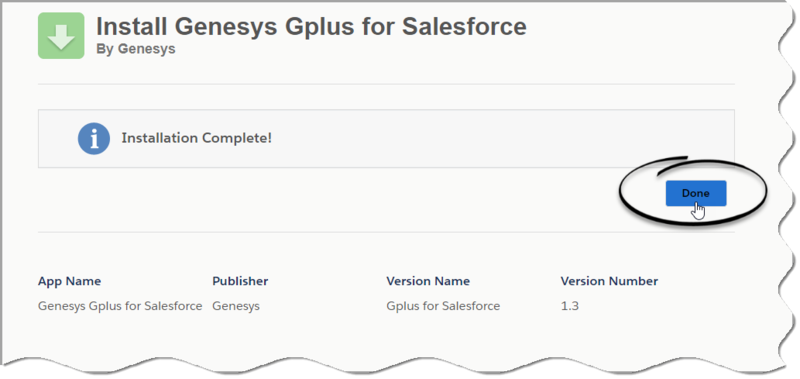Select the version number value 1.3
The image size is (800, 379).
(569, 306)
